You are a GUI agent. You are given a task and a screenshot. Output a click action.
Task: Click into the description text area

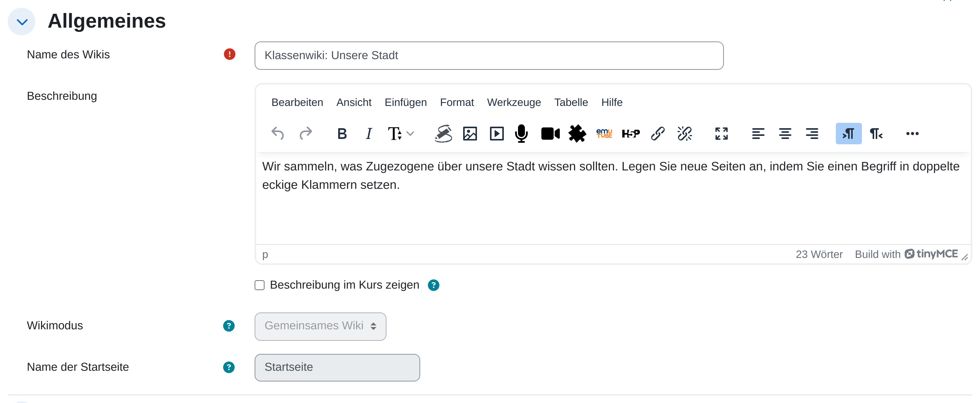[x=613, y=198]
